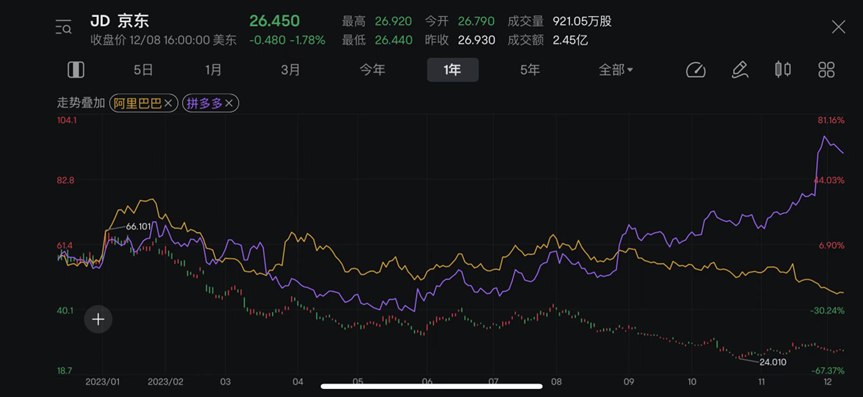Open the speedometer indicator icon
Viewport: 863px width, 397px height.
pos(696,70)
